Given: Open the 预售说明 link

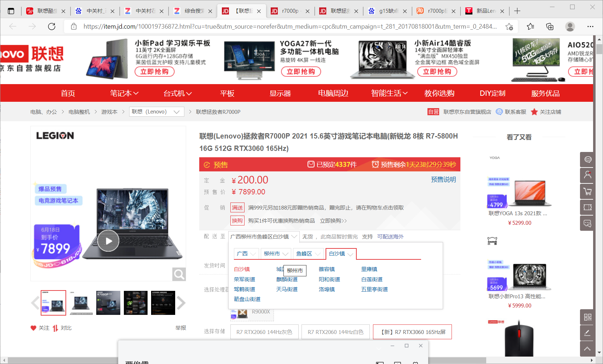Looking at the screenshot, I should (x=443, y=180).
